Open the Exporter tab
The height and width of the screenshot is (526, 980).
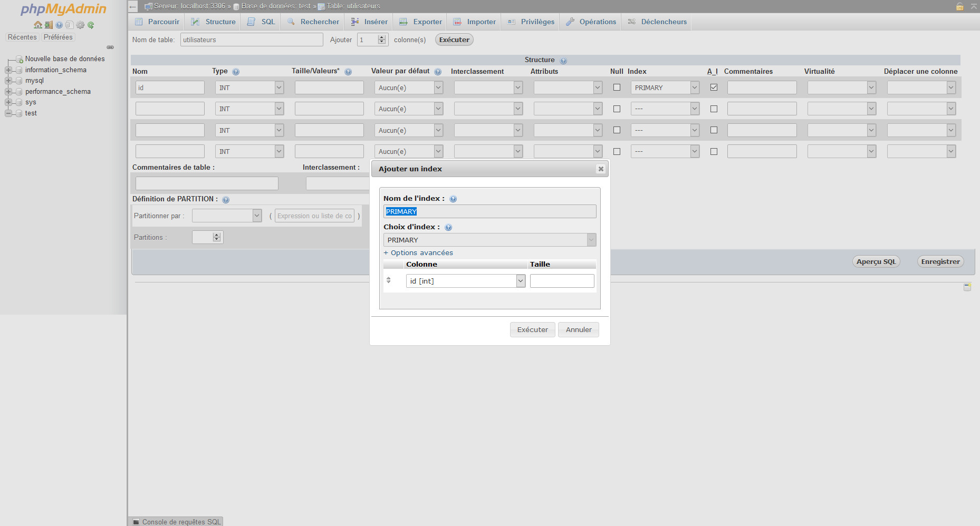coord(420,22)
